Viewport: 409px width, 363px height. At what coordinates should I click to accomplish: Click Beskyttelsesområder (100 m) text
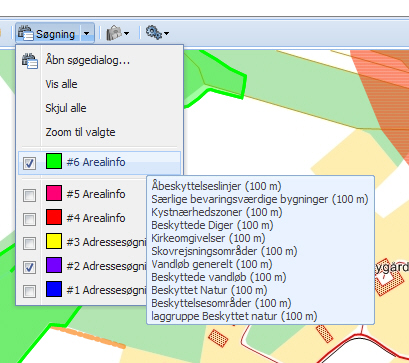(x=221, y=303)
